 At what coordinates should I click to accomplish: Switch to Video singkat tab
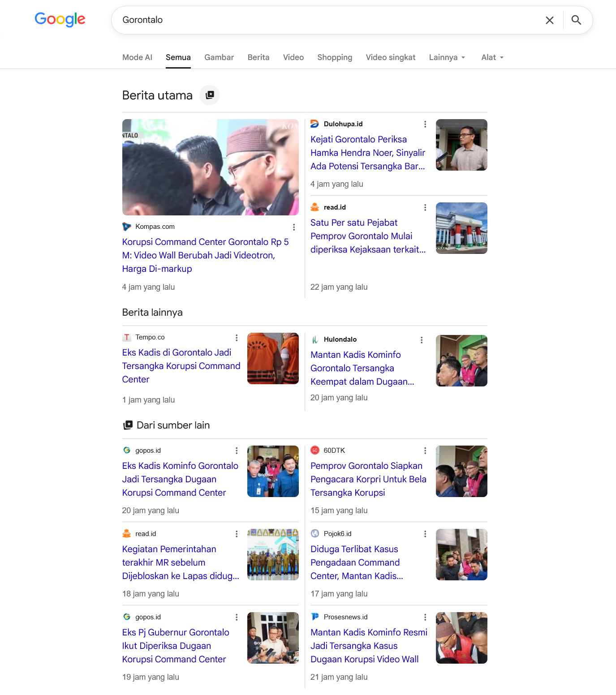point(391,57)
